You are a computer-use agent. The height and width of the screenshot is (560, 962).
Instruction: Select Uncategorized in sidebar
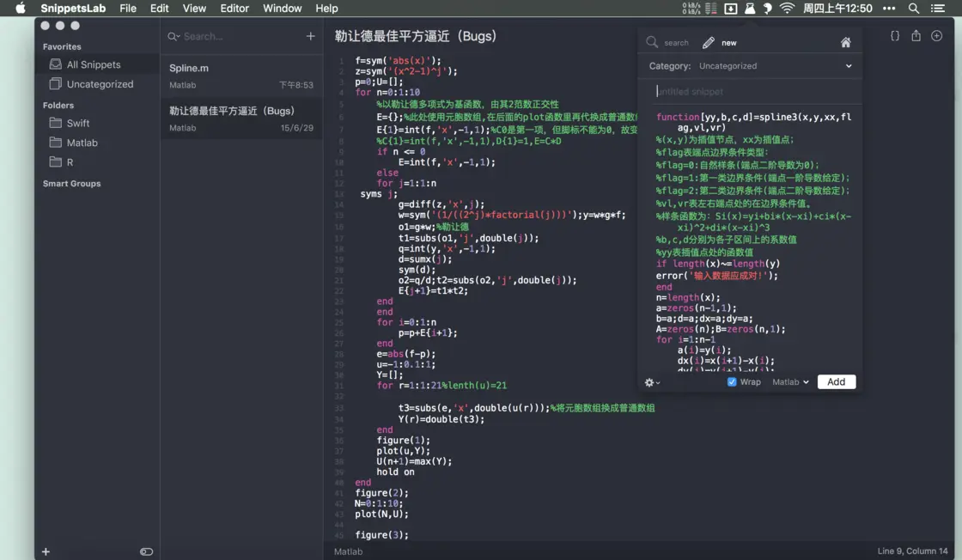pyautogui.click(x=97, y=84)
